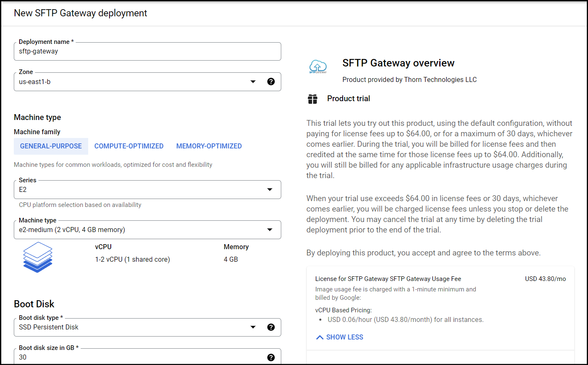Image resolution: width=588 pixels, height=365 pixels.
Task: Open the Zone dropdown us-east1-b
Action: [x=148, y=82]
